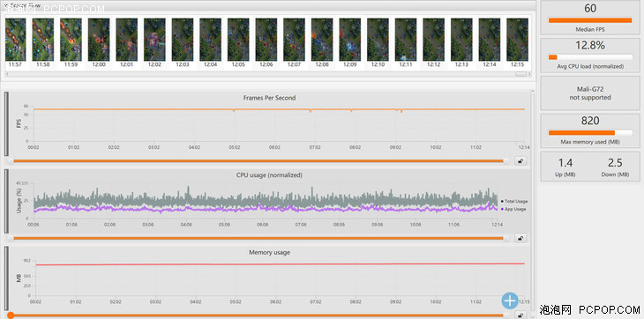The image size is (644, 319).
Task: Open the screenshot thumbnail at 12:04
Action: 210,40
